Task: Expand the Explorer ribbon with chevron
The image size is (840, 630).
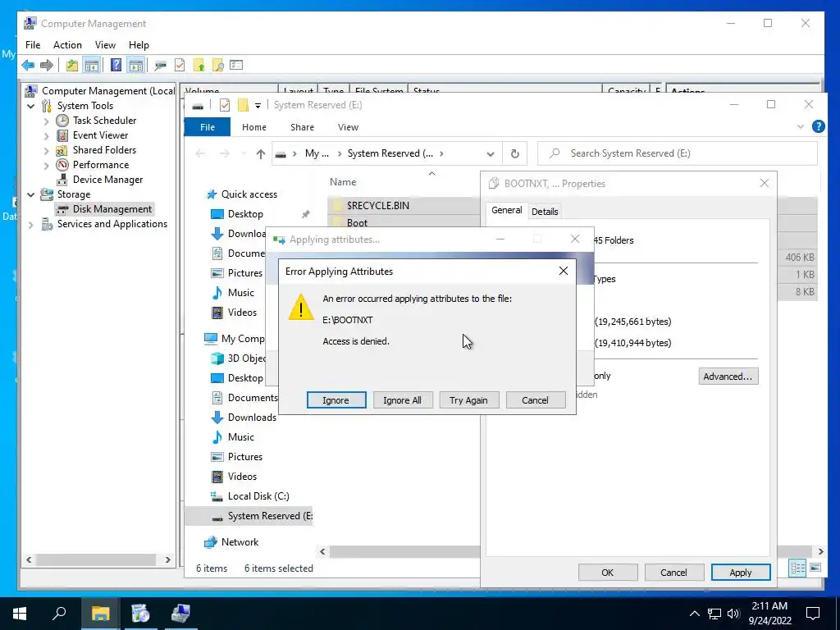Action: [x=801, y=127]
